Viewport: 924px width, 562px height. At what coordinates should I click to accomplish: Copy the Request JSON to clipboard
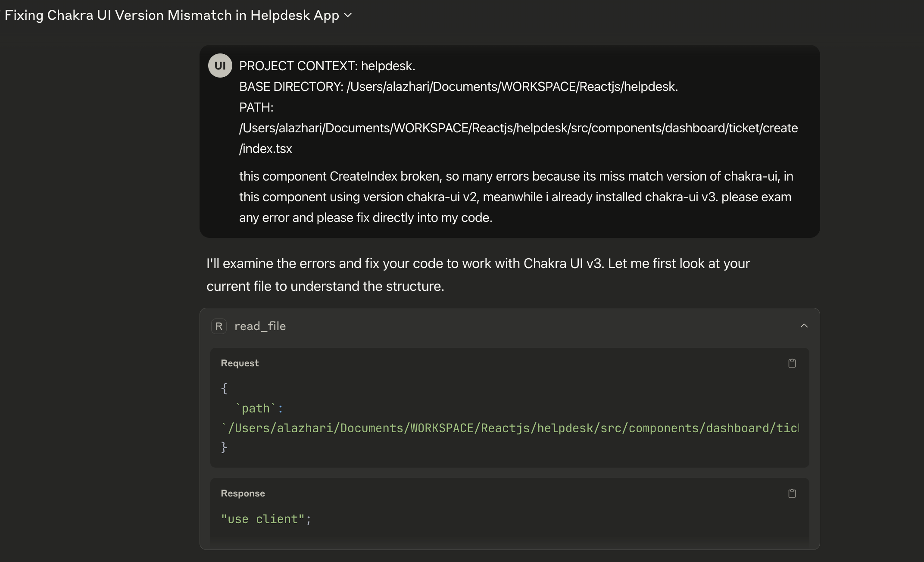(x=792, y=363)
